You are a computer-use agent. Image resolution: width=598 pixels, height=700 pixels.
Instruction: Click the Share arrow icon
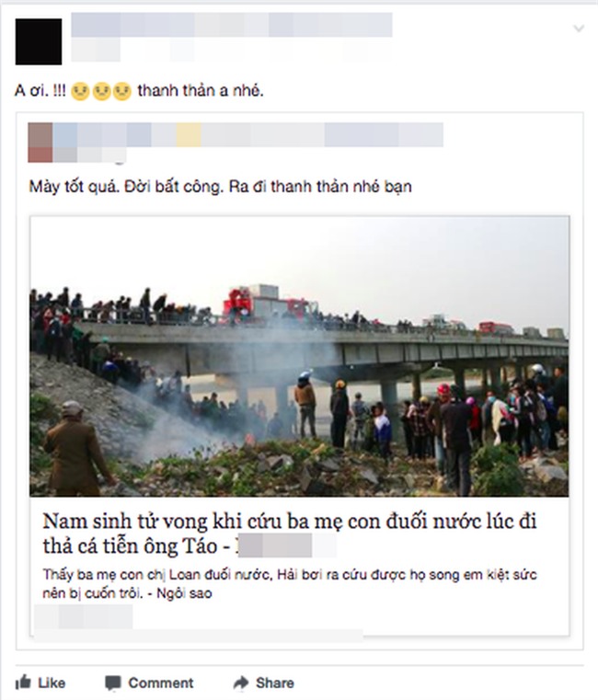click(x=241, y=683)
